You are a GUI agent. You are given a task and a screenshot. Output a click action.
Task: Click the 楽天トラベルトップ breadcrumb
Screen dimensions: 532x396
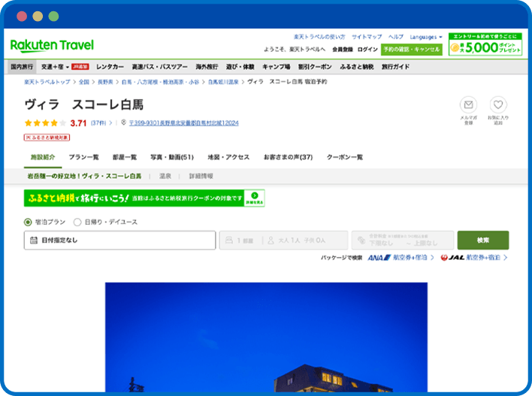coord(47,82)
